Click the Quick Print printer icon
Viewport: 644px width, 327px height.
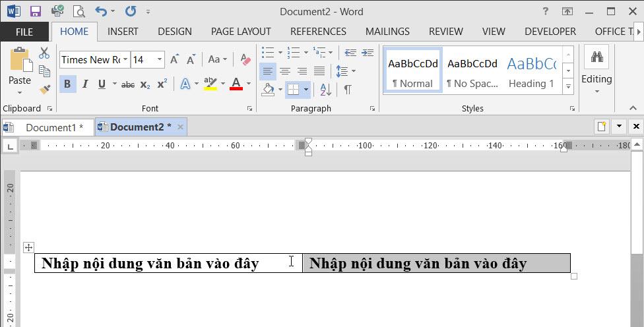click(58, 11)
